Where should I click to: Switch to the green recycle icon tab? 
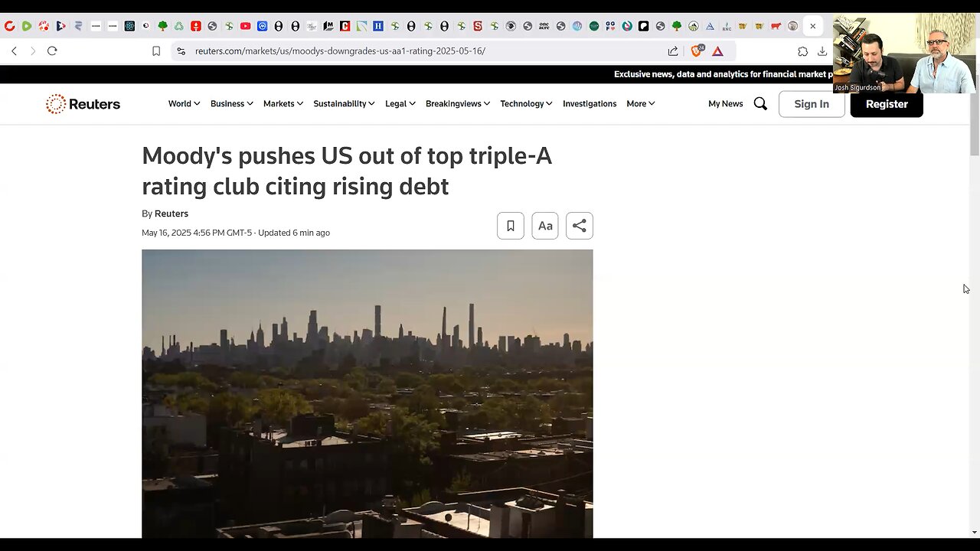(179, 26)
